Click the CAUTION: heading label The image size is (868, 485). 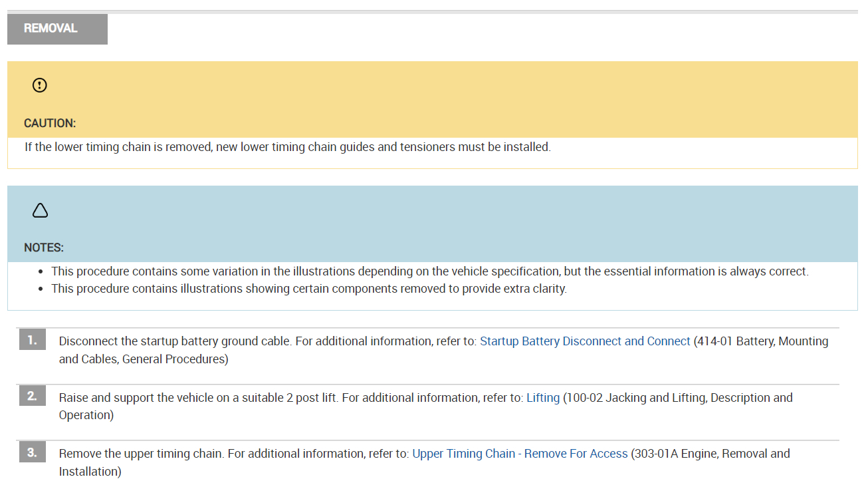[50, 123]
